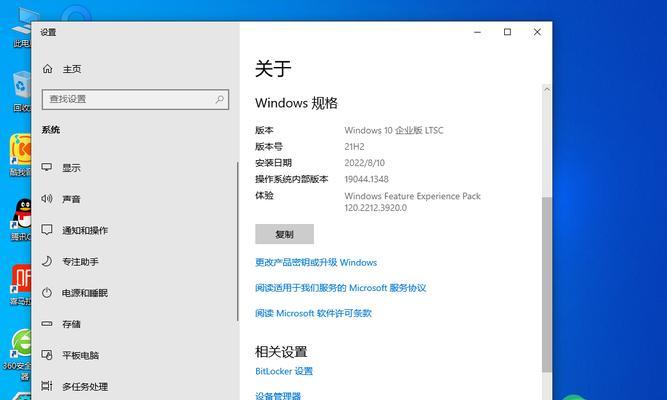Open 通知和操作 settings section
The image size is (667, 400).
point(85,230)
